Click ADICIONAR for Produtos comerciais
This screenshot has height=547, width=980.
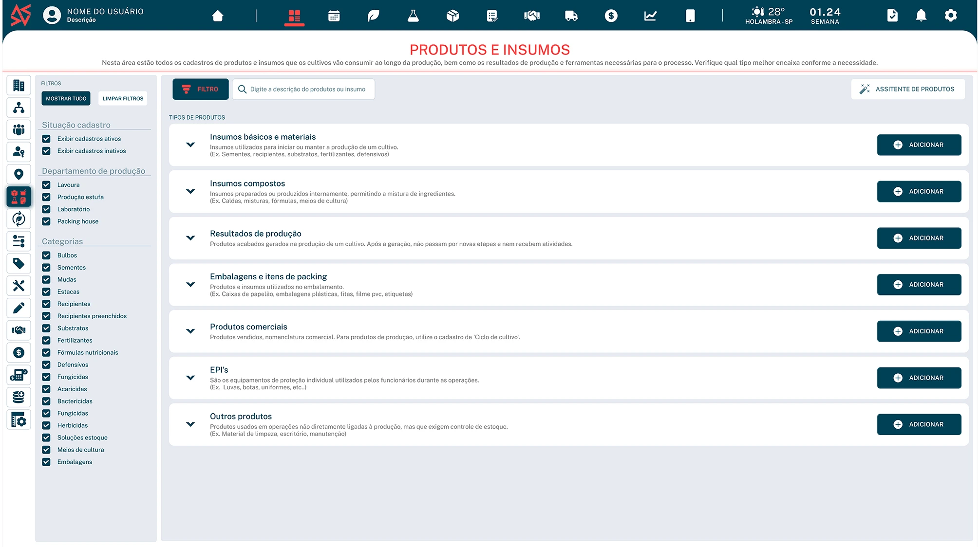pos(919,331)
